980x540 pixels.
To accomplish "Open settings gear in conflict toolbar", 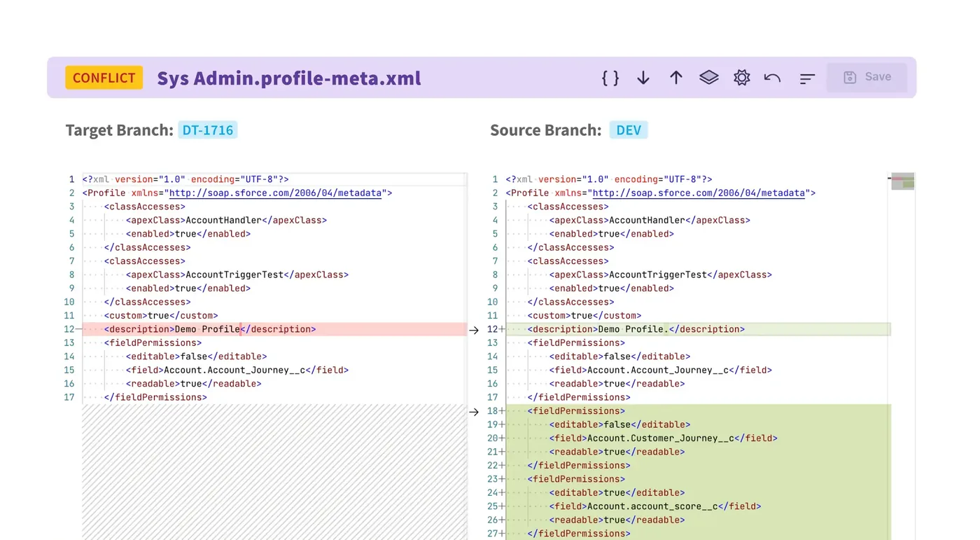I will tap(741, 78).
